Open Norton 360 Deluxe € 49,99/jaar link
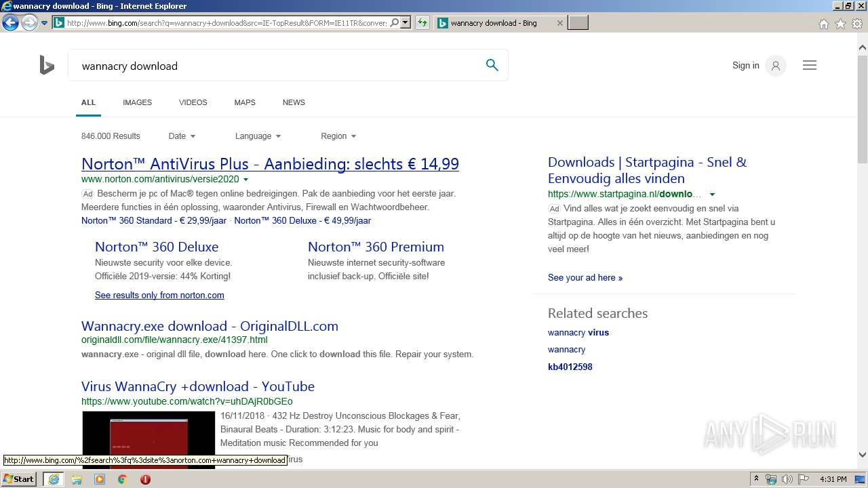Viewport: 868px width, 488px height. (x=302, y=220)
